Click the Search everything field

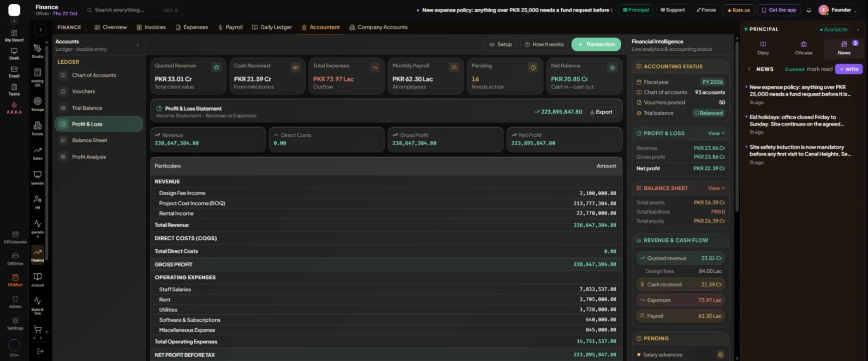133,10
